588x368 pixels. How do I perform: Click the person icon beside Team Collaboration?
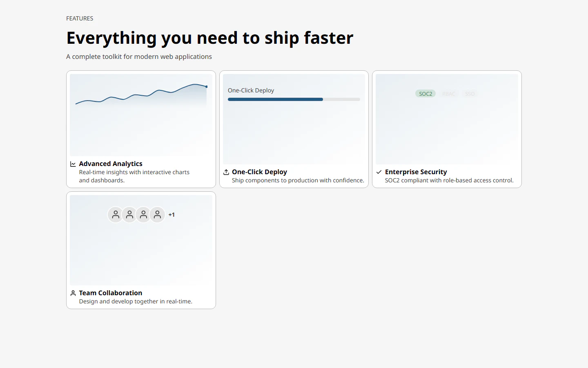[73, 293]
